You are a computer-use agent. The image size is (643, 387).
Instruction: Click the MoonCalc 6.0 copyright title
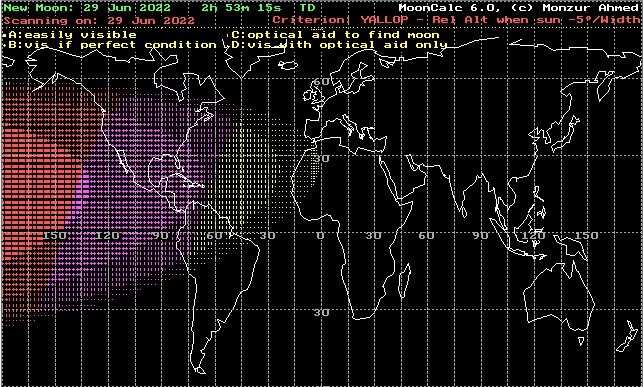(518, 7)
